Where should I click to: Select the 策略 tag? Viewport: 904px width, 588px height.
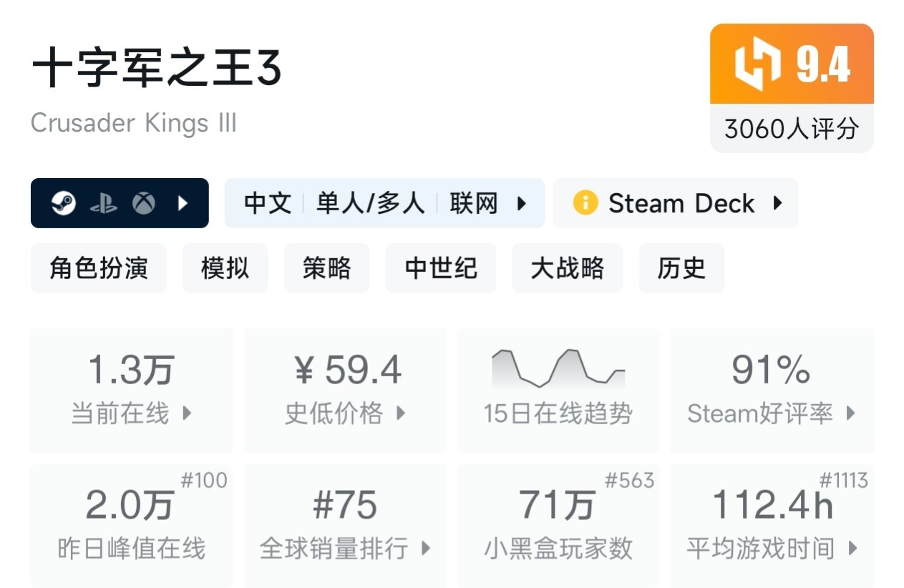(326, 268)
